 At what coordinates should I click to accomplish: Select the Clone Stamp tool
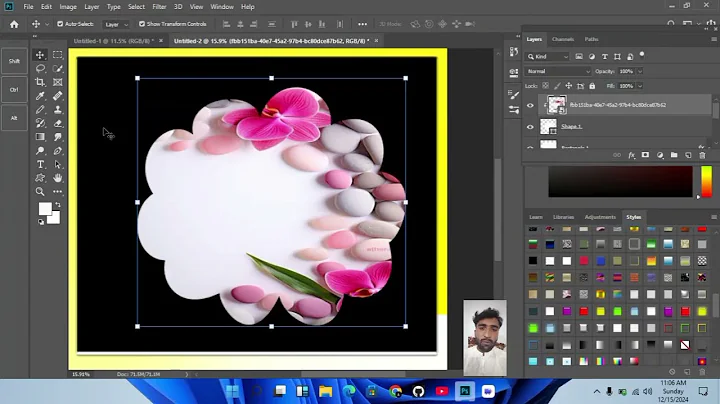tap(57, 110)
